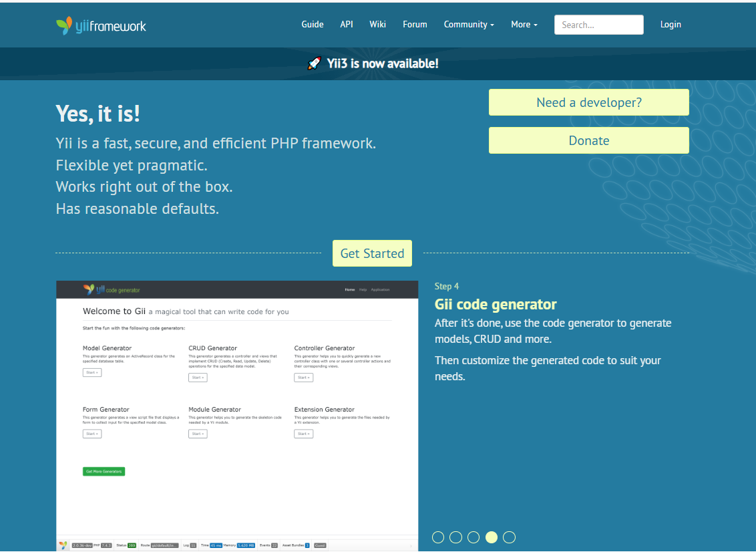
Task: Focus the Search input field
Action: point(598,25)
